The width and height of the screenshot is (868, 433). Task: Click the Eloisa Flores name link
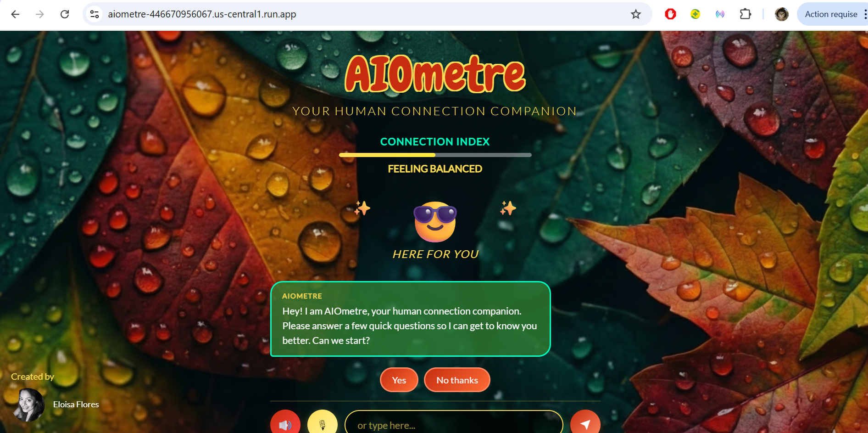pyautogui.click(x=76, y=405)
